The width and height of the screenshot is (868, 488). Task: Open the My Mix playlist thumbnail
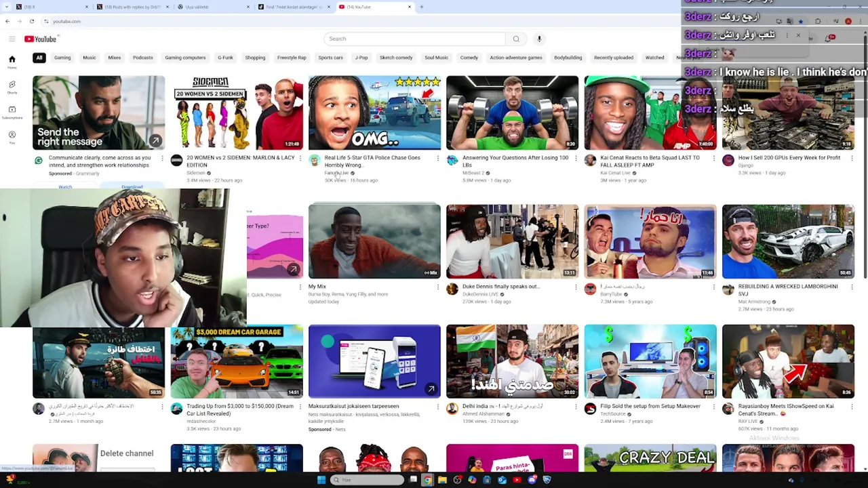[x=374, y=241]
